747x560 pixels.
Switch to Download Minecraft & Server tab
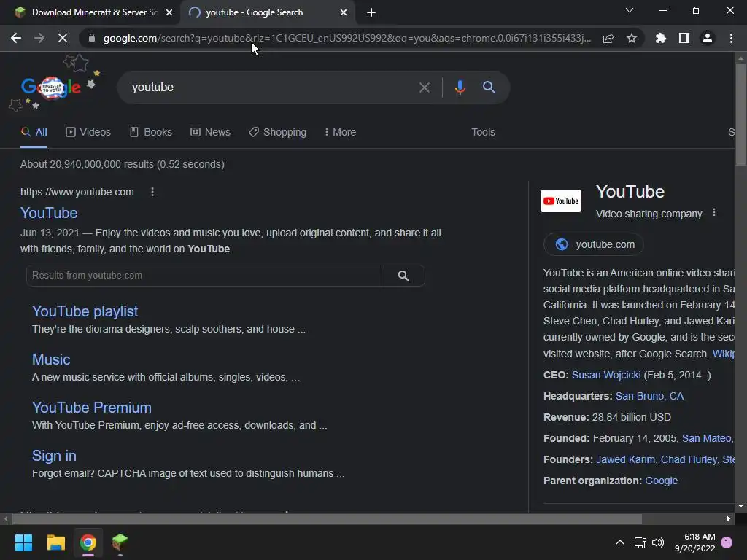click(x=90, y=12)
